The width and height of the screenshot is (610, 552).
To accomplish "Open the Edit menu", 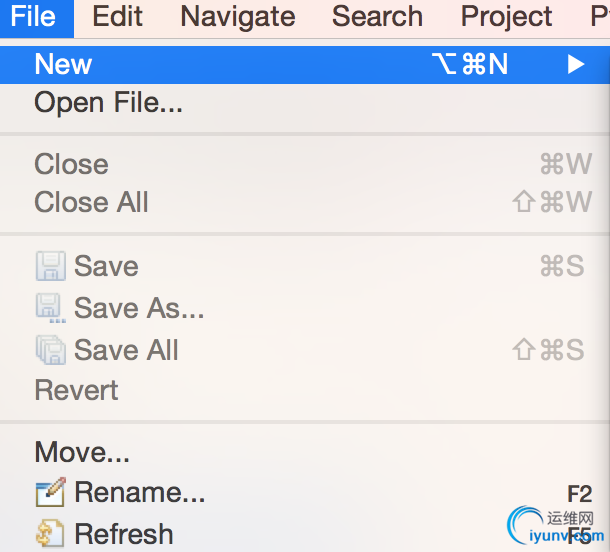I will (x=117, y=16).
